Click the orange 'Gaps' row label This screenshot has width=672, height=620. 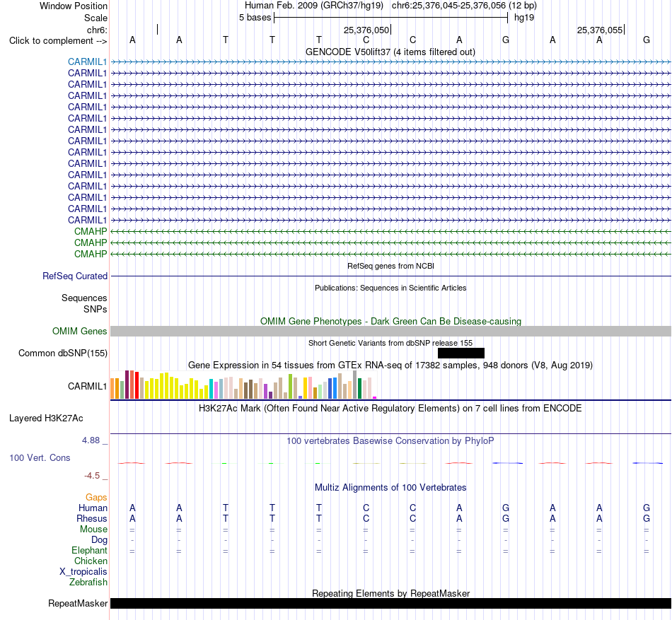point(96,497)
